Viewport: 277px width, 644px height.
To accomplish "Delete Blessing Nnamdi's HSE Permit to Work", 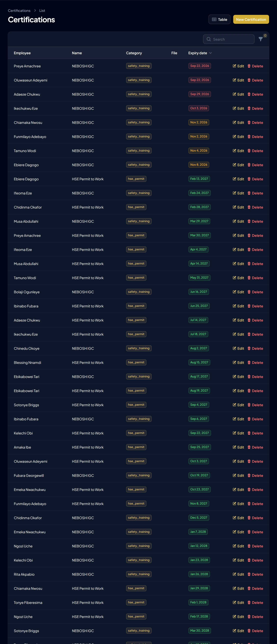I will pyautogui.click(x=255, y=363).
